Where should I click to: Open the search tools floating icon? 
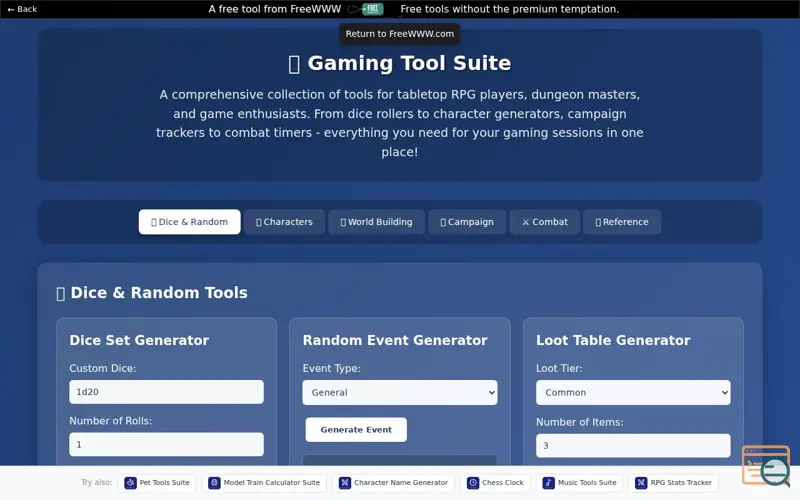coord(766,465)
